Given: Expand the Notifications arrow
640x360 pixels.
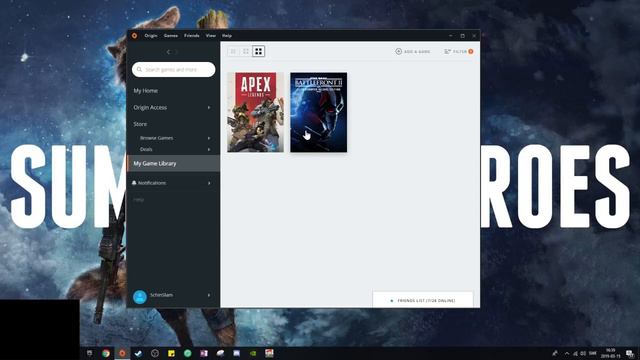Looking at the screenshot, I should (x=209, y=183).
